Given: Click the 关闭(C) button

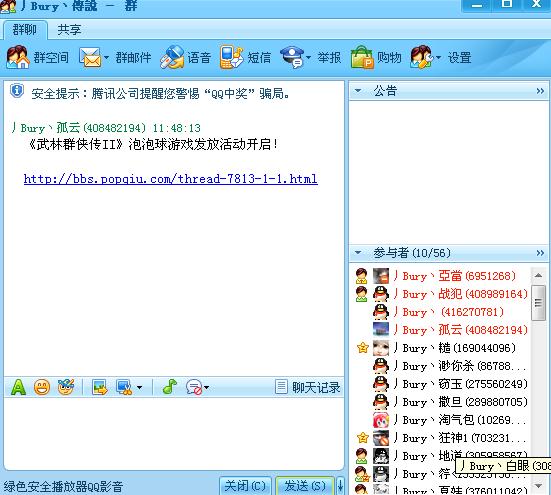Looking at the screenshot, I should tap(245, 486).
